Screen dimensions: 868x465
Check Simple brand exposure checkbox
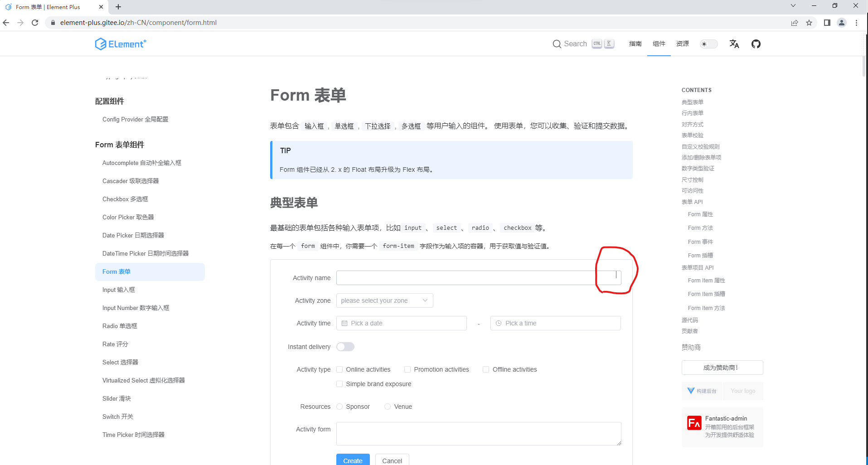tap(339, 384)
